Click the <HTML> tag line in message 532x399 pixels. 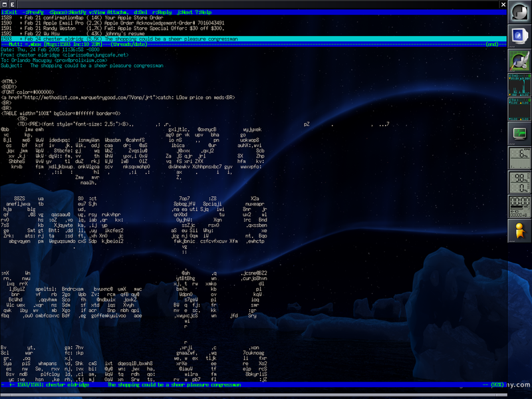click(x=9, y=81)
